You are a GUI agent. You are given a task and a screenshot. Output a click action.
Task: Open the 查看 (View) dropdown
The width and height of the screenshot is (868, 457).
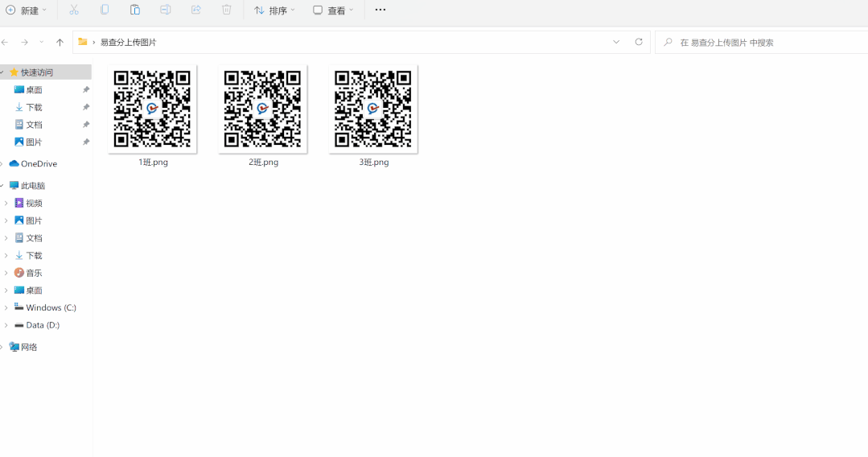point(333,10)
